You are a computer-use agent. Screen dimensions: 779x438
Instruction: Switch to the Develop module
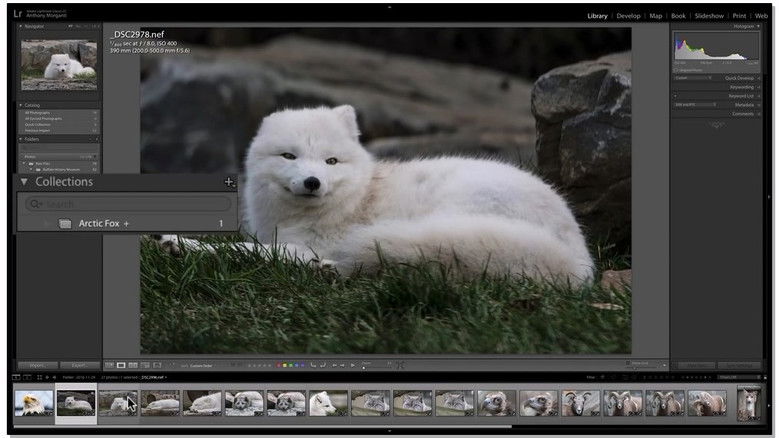tap(628, 16)
